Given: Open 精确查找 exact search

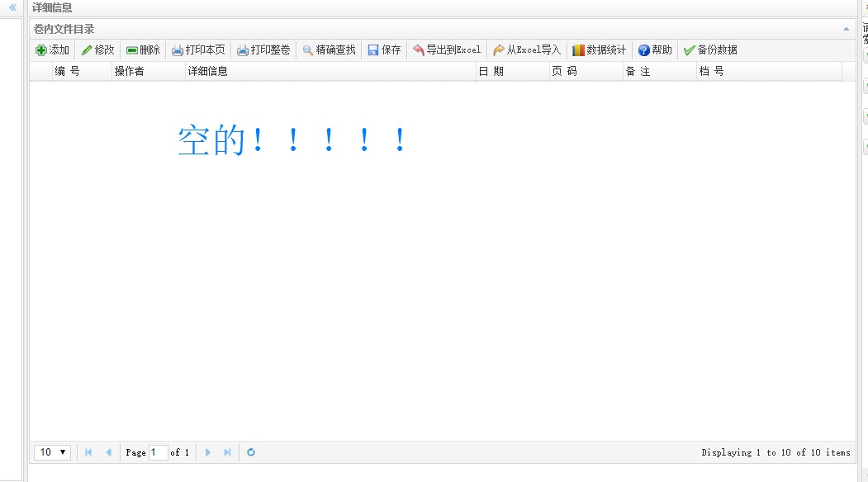Looking at the screenshot, I should click(x=329, y=50).
